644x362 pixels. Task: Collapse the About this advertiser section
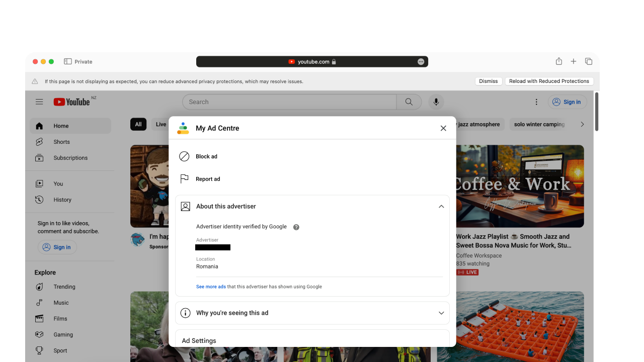click(441, 206)
